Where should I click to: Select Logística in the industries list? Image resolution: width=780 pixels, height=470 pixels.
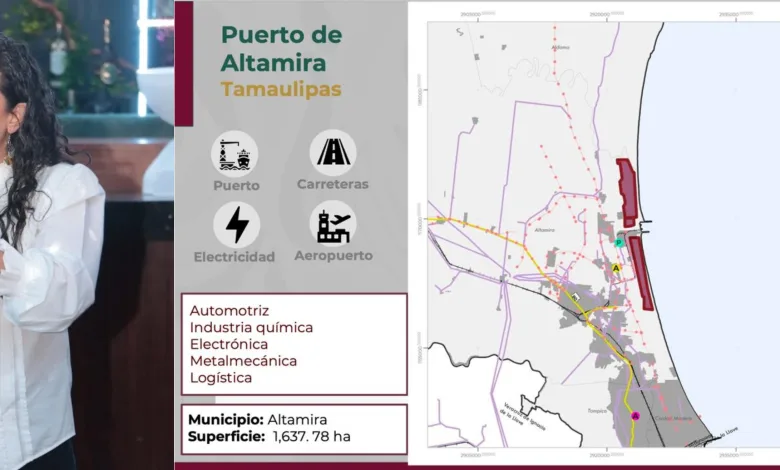point(221,377)
